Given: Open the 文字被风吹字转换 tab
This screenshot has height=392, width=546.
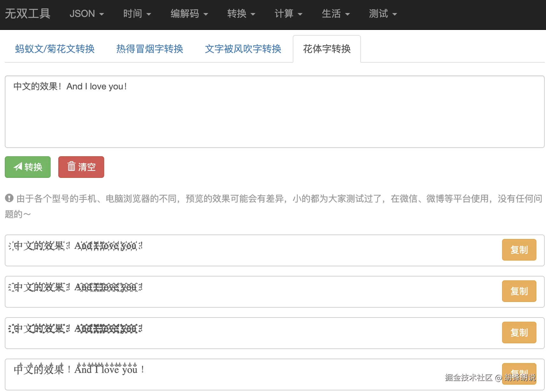Looking at the screenshot, I should coord(243,49).
